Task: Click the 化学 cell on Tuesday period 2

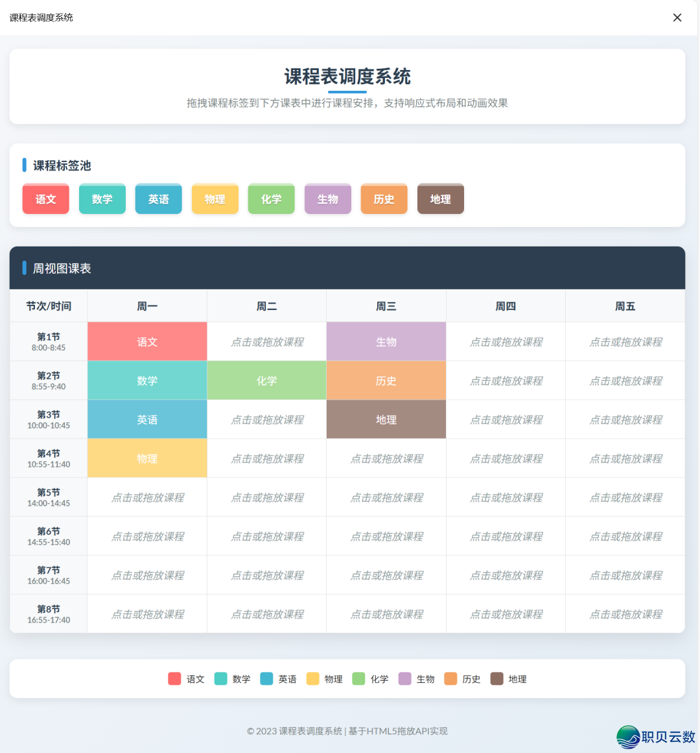Action: (x=267, y=380)
